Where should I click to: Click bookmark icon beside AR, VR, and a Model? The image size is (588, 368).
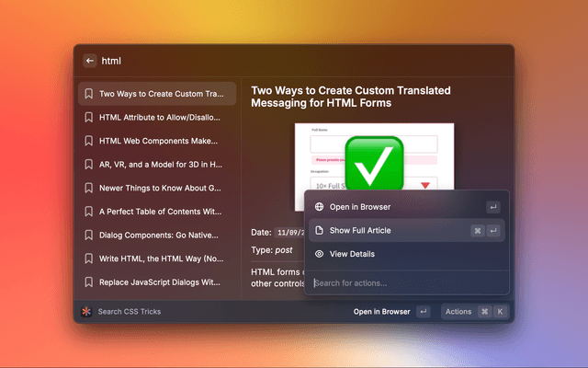pos(88,165)
